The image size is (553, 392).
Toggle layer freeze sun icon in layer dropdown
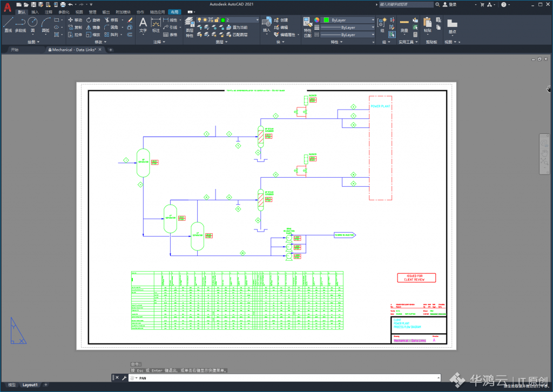click(205, 20)
